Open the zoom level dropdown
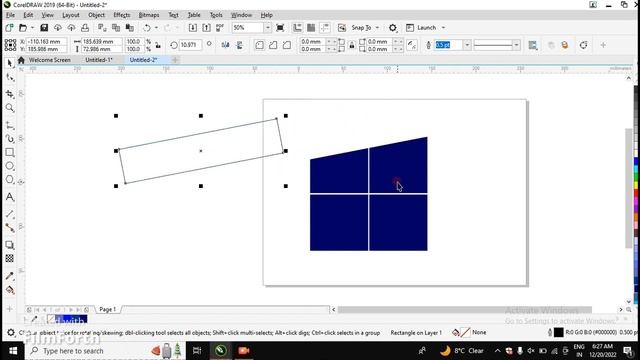This screenshot has height=360, width=640. [x=267, y=28]
